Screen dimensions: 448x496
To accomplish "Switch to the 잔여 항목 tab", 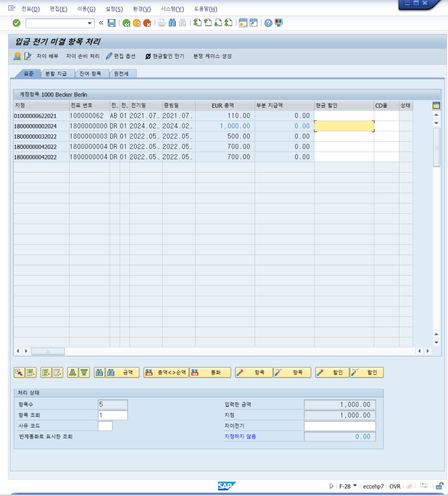I will pyautogui.click(x=91, y=74).
